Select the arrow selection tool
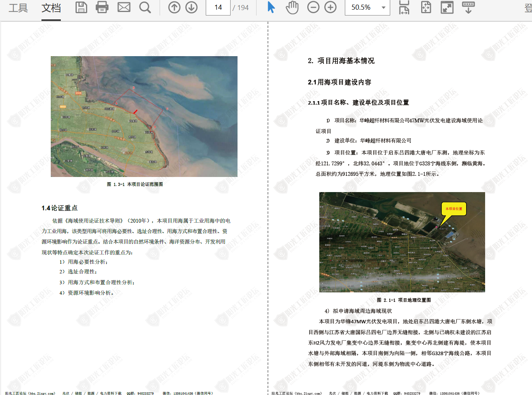This screenshot has width=532, height=395. [x=271, y=7]
